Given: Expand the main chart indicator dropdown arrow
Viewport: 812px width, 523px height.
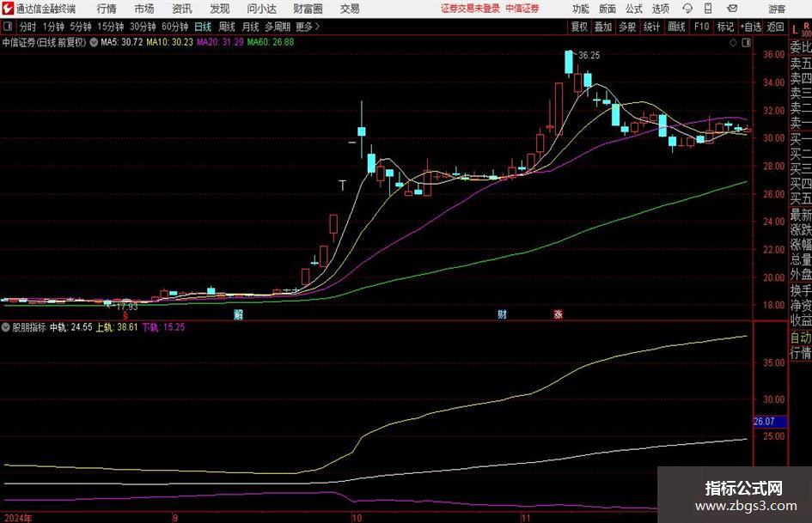Looking at the screenshot, I should pos(94,42).
